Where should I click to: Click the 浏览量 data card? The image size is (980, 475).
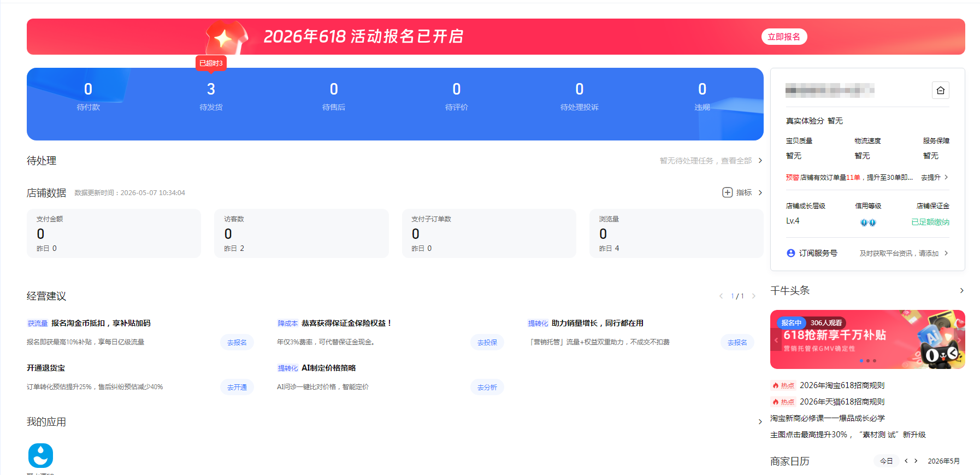[x=676, y=233]
